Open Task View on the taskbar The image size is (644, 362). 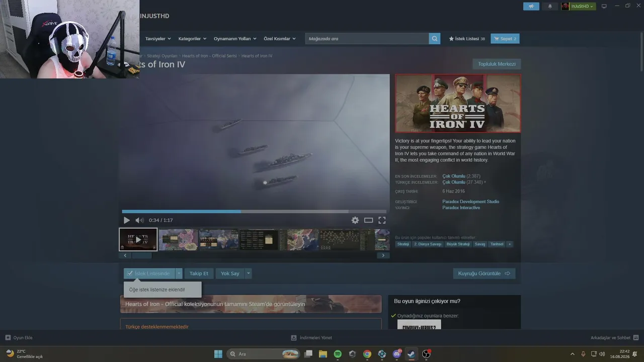point(308,354)
